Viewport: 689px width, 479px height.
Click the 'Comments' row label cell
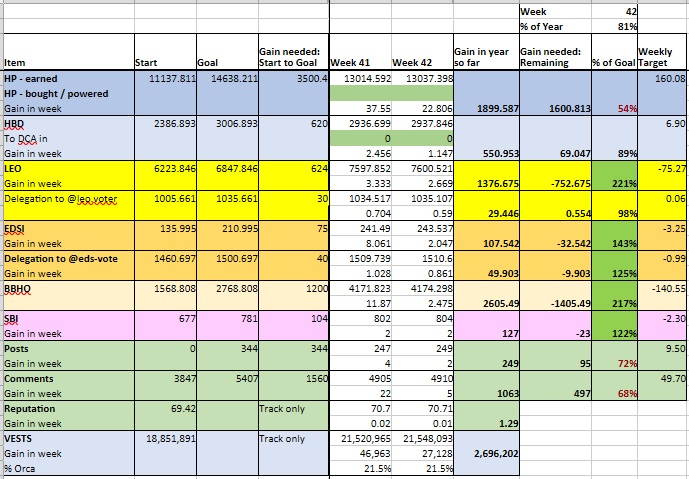(x=66, y=379)
